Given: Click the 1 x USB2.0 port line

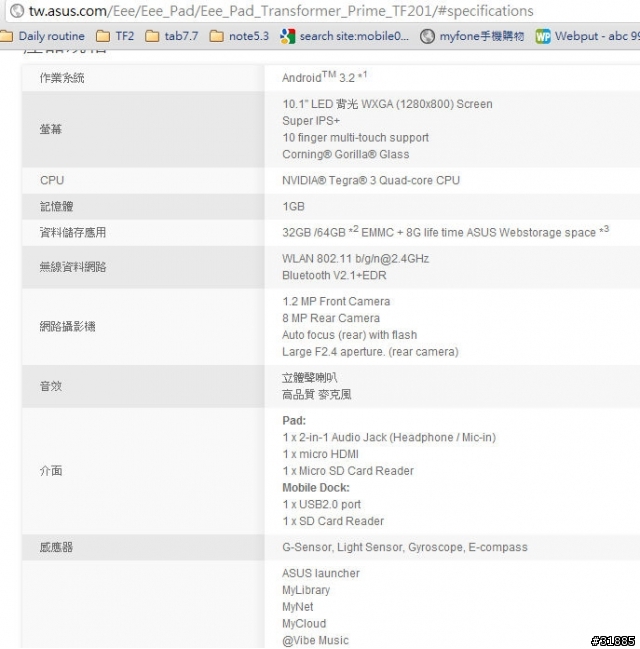Looking at the screenshot, I should point(322,505).
